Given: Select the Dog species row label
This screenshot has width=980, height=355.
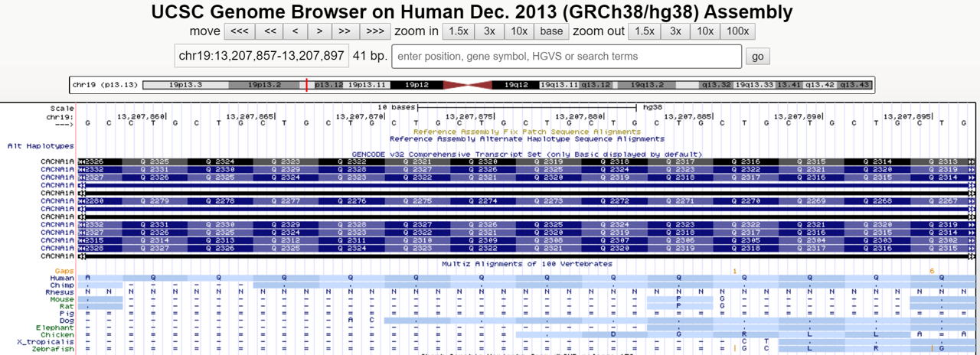Looking at the screenshot, I should point(67,320).
